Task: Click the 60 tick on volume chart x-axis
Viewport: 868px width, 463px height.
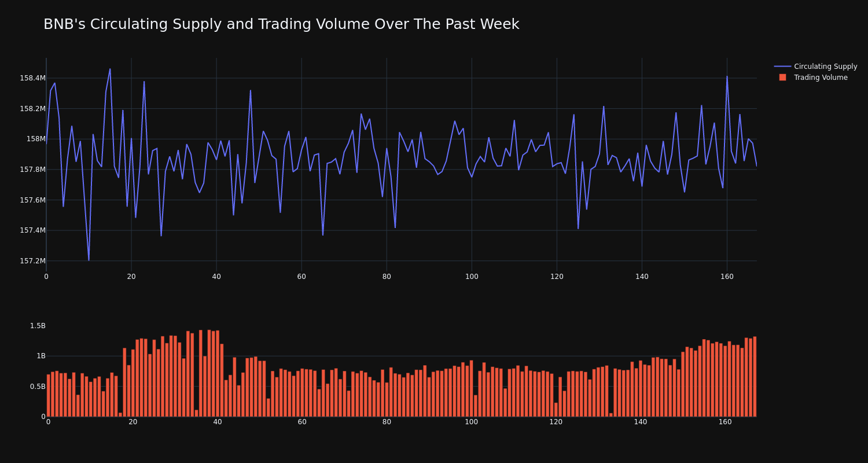Action: click(x=302, y=422)
